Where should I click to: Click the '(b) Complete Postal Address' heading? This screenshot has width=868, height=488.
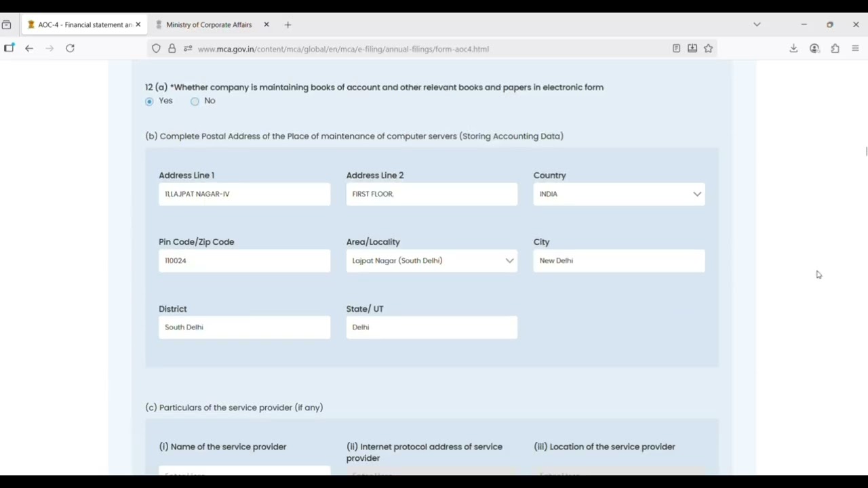click(x=354, y=136)
